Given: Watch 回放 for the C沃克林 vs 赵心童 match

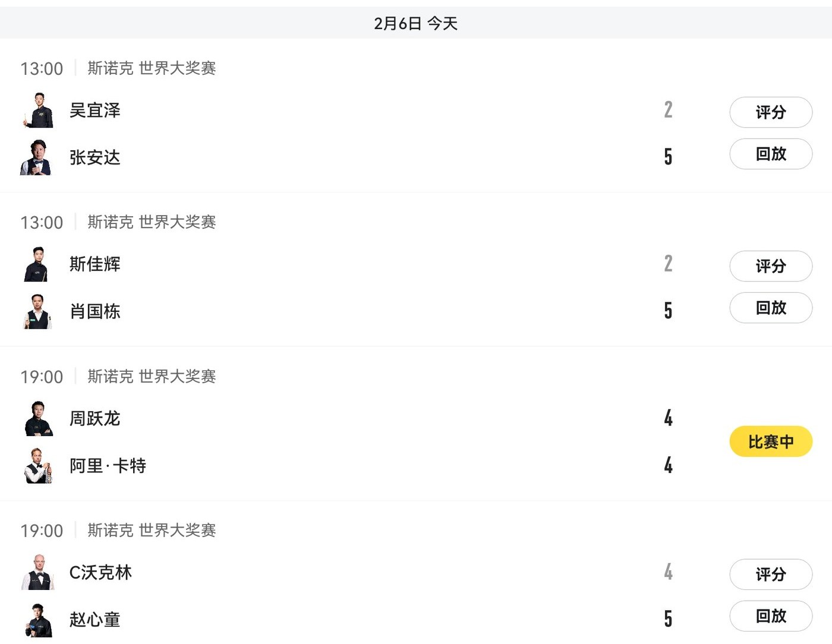Looking at the screenshot, I should [x=771, y=616].
